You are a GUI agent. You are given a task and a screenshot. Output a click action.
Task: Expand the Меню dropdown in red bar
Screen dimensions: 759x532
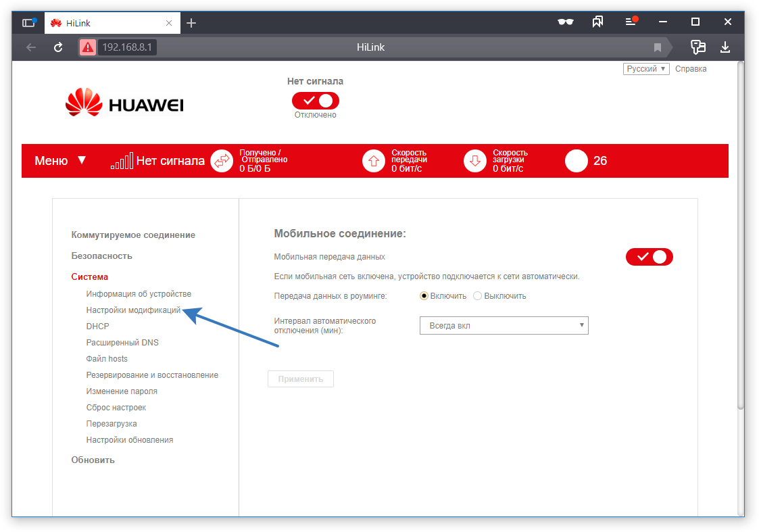pyautogui.click(x=60, y=161)
